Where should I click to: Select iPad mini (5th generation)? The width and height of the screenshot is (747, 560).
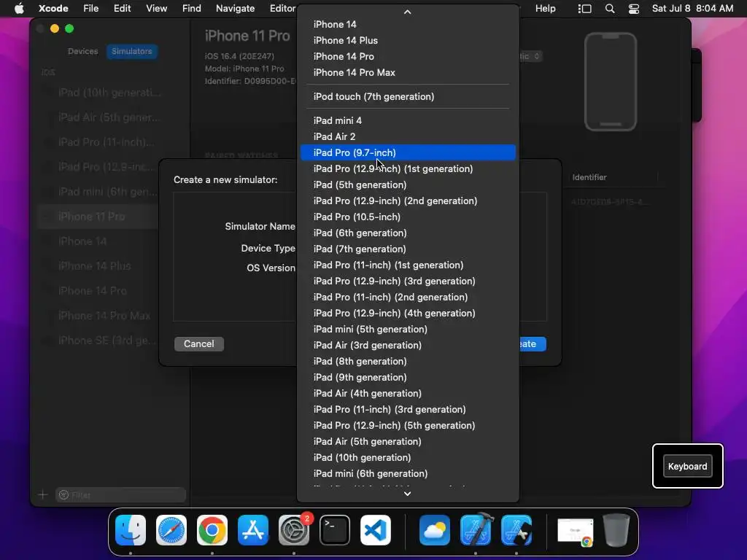tap(408, 329)
